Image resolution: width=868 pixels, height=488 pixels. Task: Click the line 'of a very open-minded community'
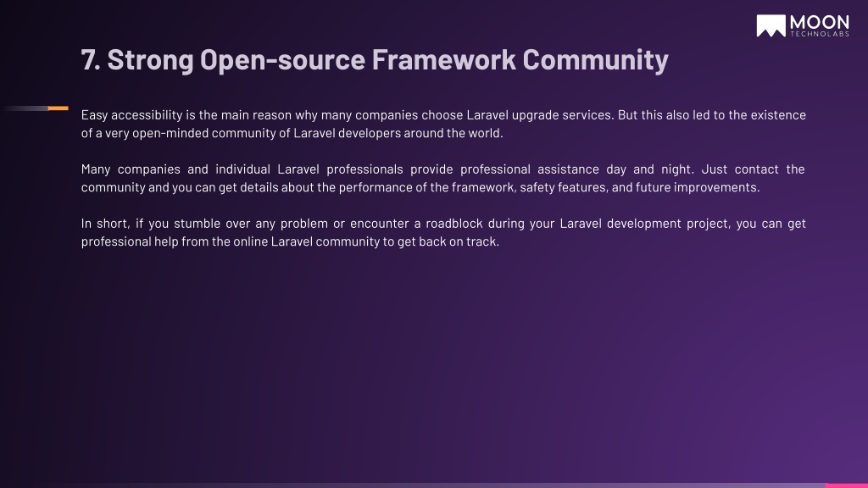pyautogui.click(x=292, y=133)
